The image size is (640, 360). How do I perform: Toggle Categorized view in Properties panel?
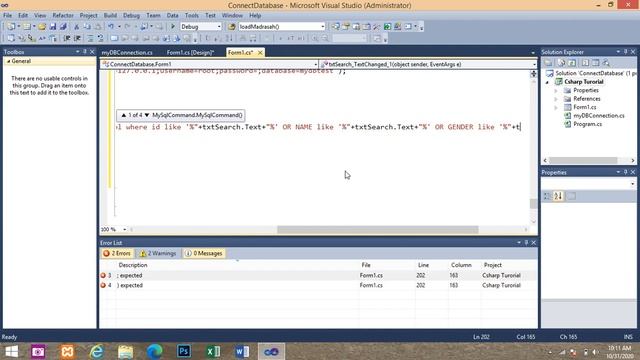[547, 196]
